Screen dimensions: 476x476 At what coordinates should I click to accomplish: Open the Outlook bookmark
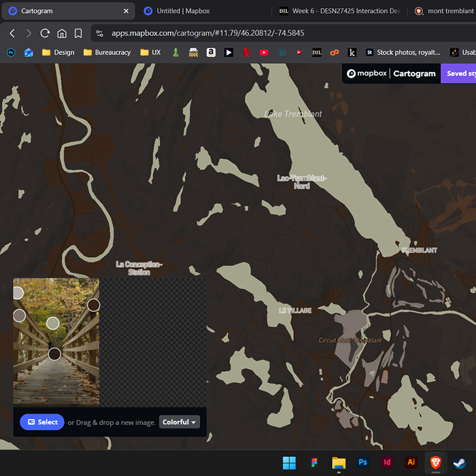click(29, 52)
